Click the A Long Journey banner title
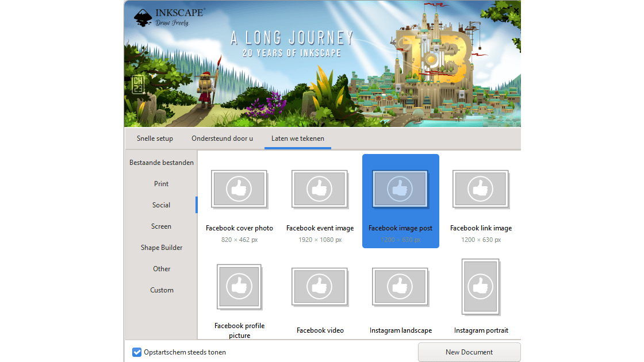Screen dimensions: 644x362 (x=292, y=38)
